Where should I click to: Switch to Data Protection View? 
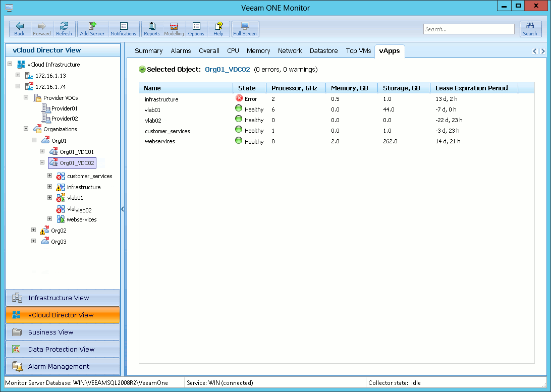point(63,350)
